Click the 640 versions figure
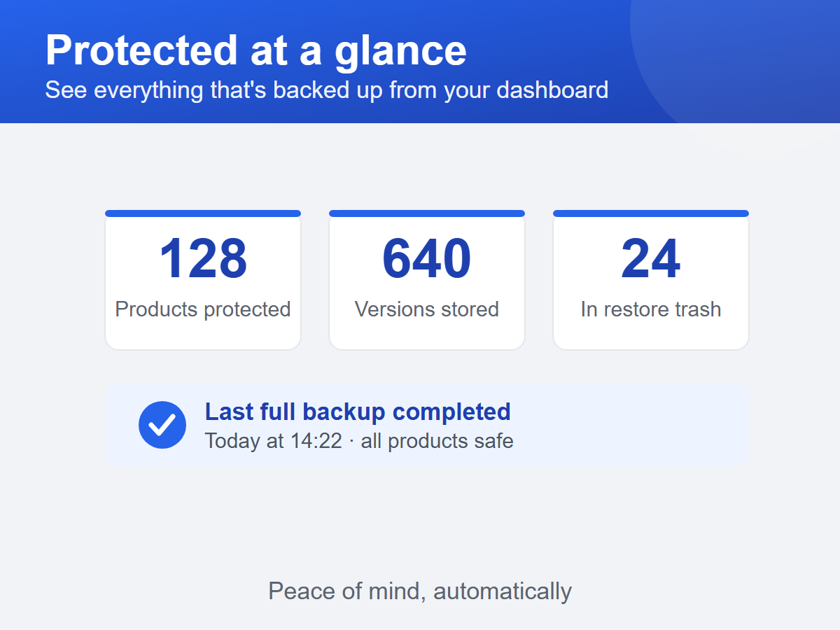Image resolution: width=840 pixels, height=630 pixels. pyautogui.click(x=427, y=259)
